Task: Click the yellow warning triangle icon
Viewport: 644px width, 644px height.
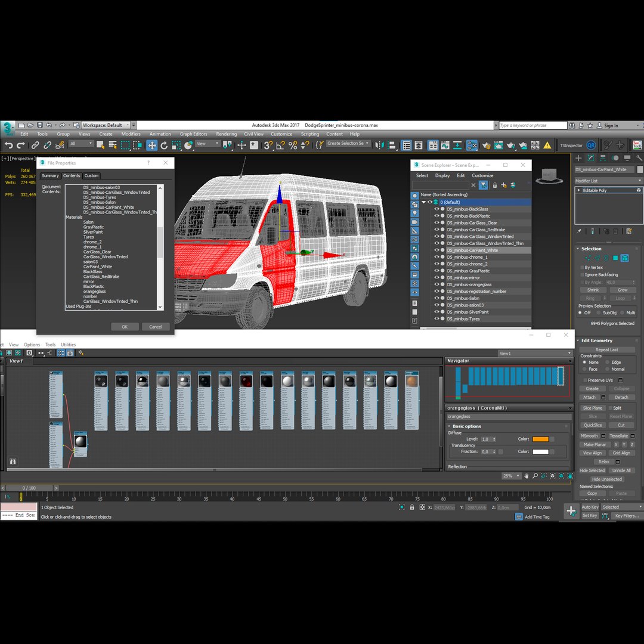Action: pos(547,145)
